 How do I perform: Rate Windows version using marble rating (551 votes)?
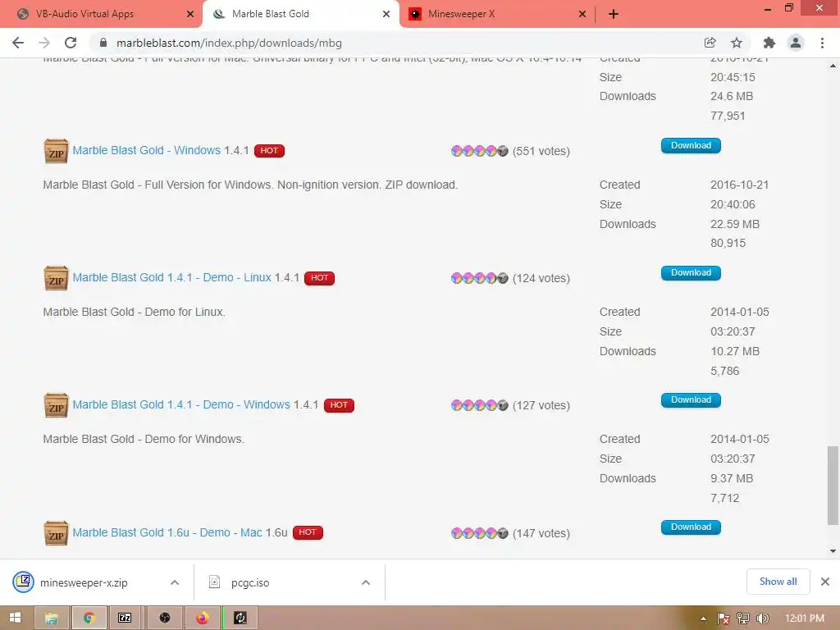(x=479, y=151)
